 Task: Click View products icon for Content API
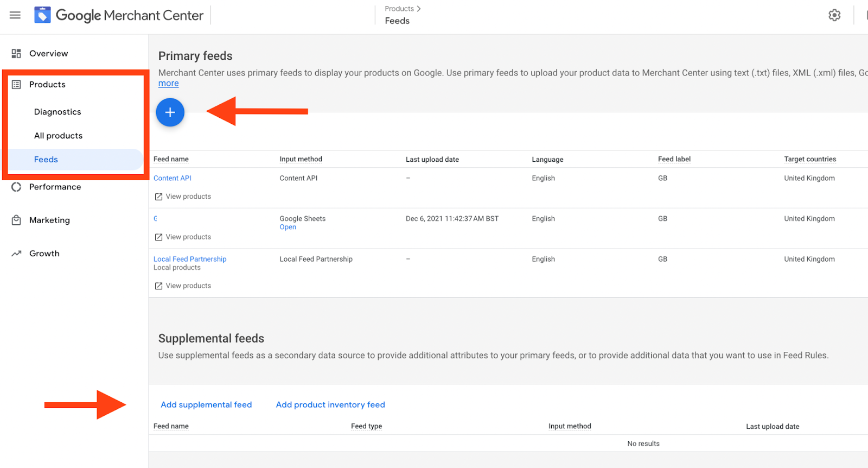click(158, 197)
